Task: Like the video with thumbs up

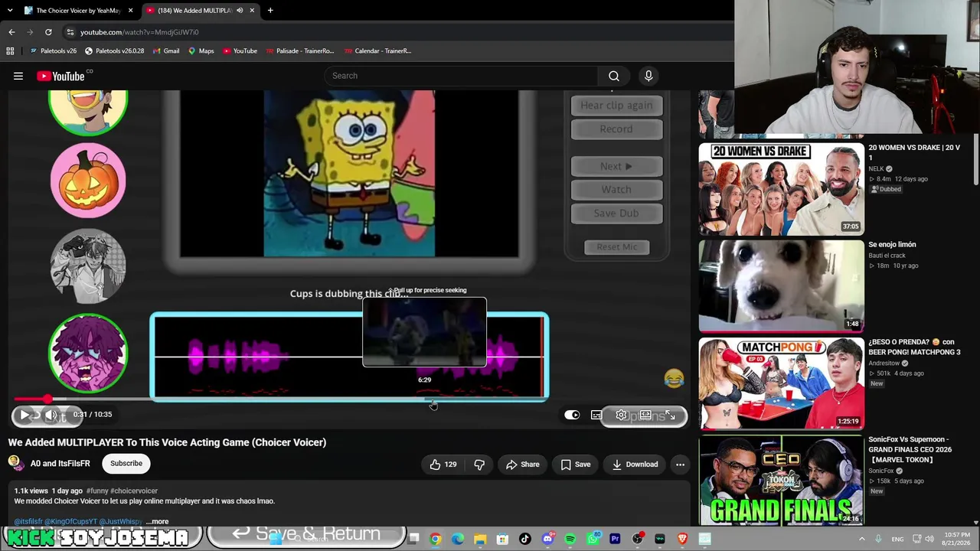Action: tap(443, 464)
